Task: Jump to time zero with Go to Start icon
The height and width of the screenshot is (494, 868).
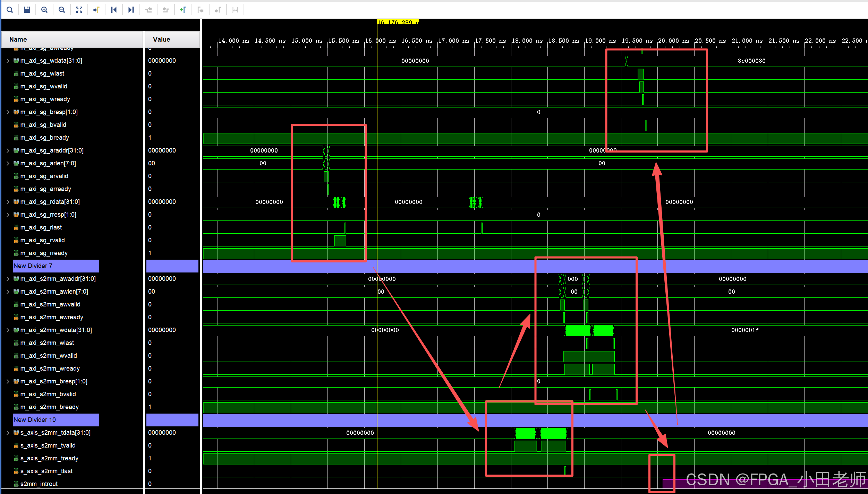Action: [x=114, y=10]
